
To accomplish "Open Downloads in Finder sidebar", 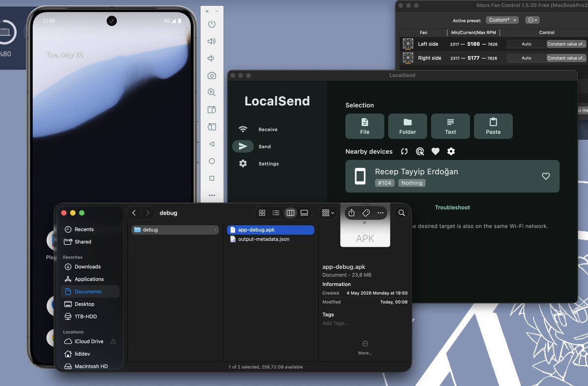I will [x=90, y=266].
